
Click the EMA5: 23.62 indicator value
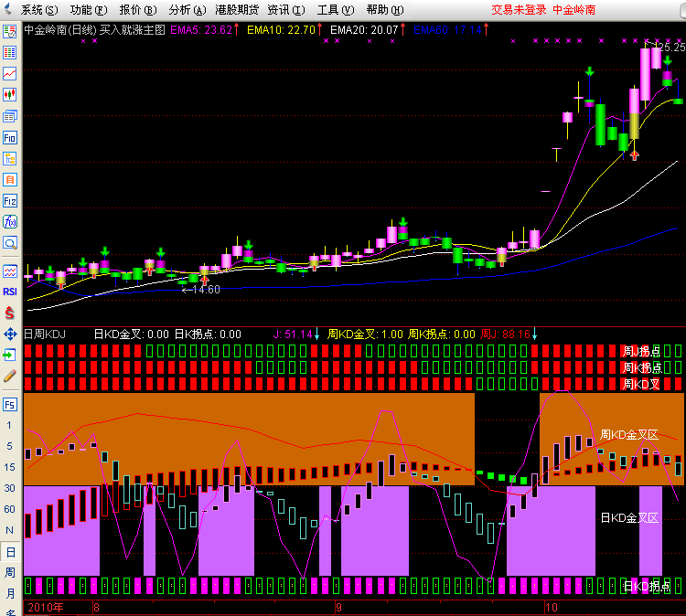click(204, 30)
